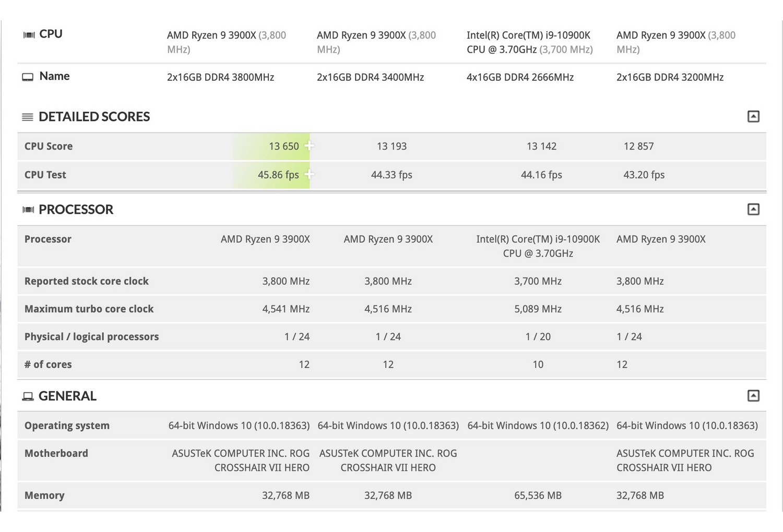Select the 13 142 CPU score

(541, 147)
